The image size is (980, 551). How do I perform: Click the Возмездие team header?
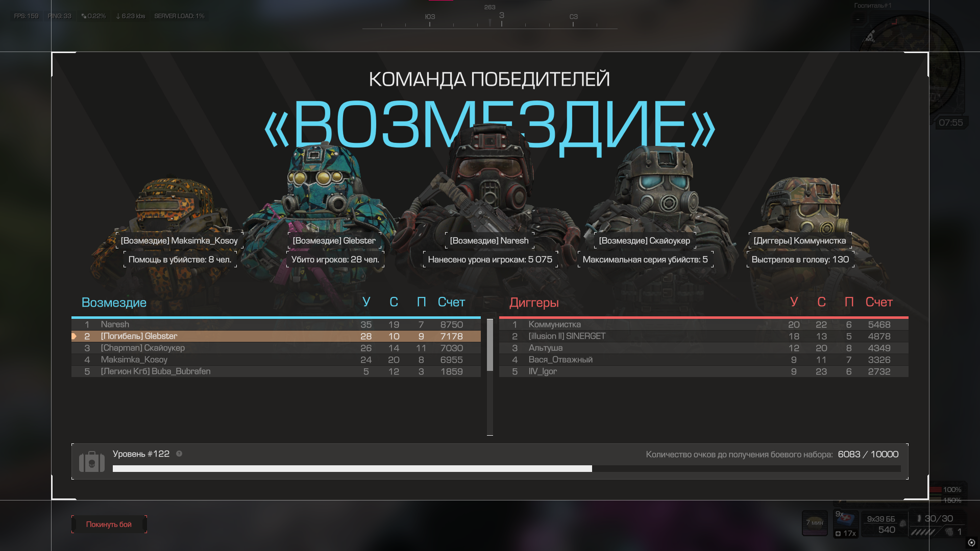114,303
